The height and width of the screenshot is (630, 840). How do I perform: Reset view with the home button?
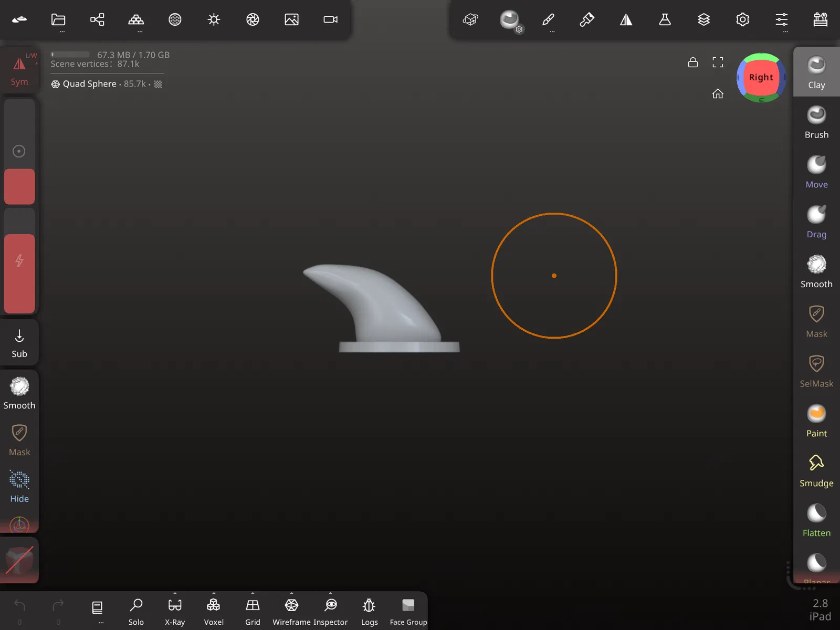(718, 94)
